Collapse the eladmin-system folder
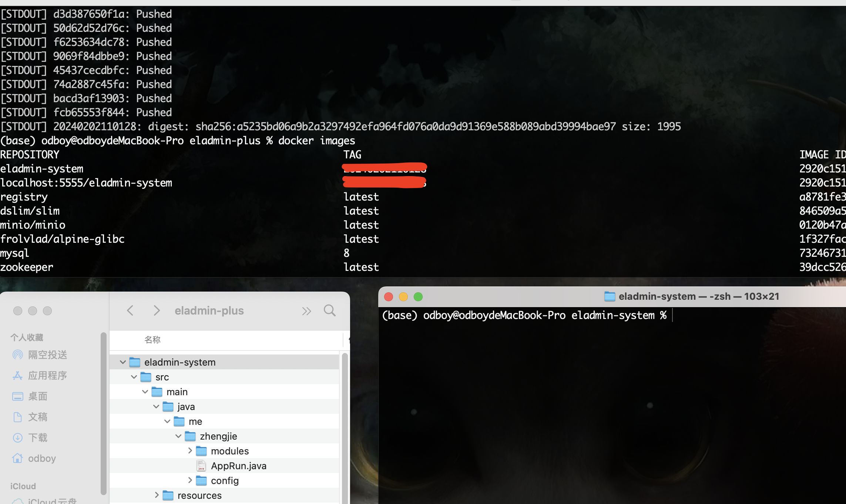Viewport: 846px width, 504px height. (x=123, y=362)
